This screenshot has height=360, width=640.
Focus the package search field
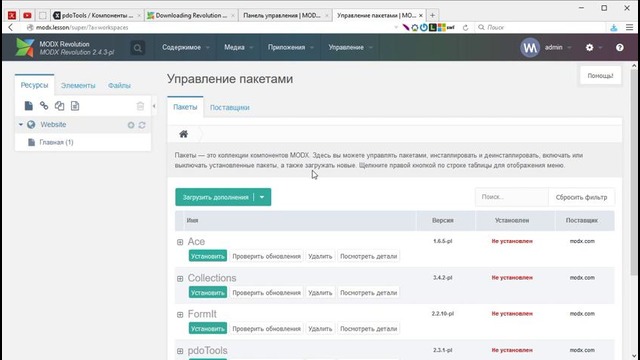click(512, 197)
